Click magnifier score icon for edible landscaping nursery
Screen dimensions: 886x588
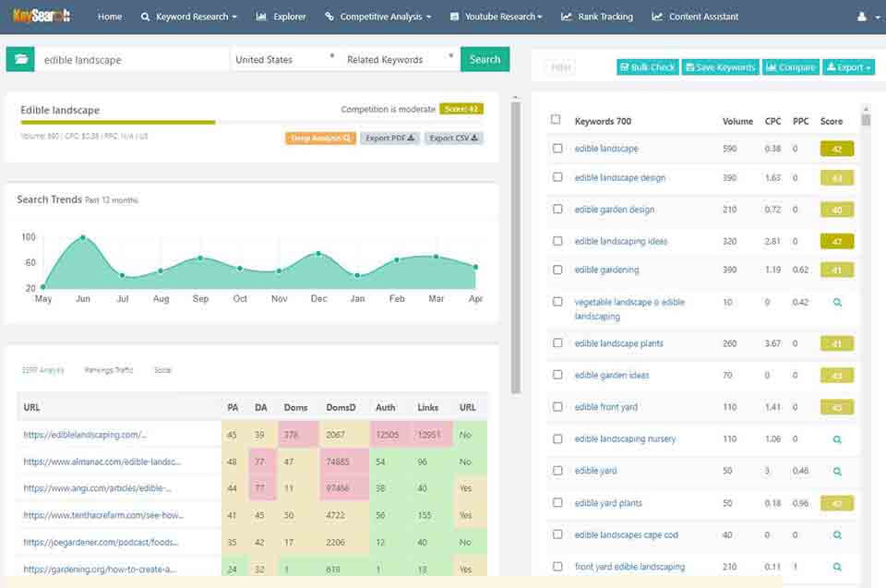click(x=837, y=439)
